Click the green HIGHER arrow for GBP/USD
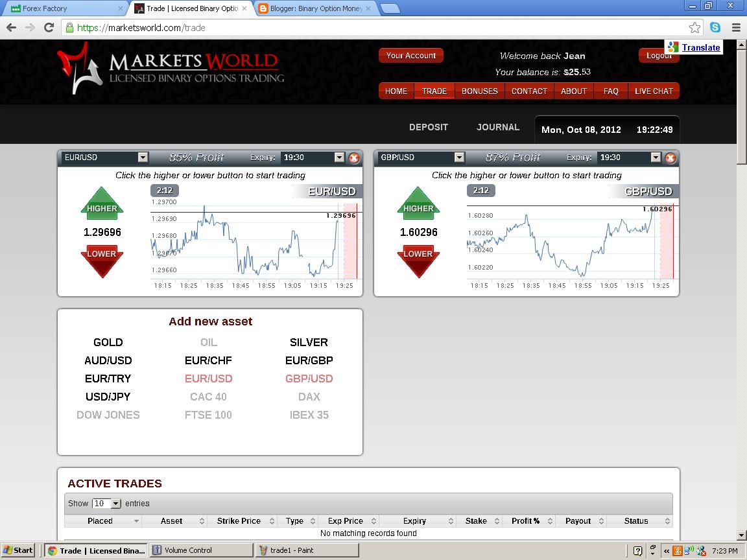Image resolution: width=747 pixels, height=560 pixels. tap(418, 204)
